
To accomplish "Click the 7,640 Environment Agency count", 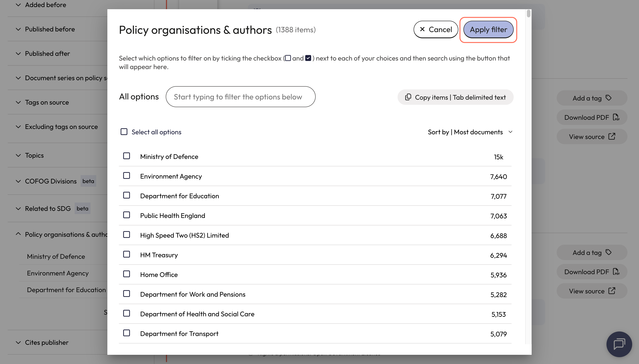I will [498, 177].
